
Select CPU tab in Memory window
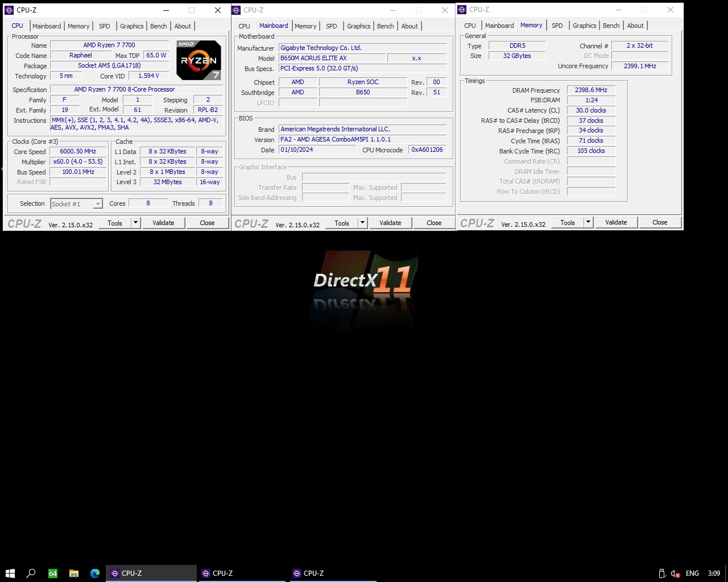(470, 26)
